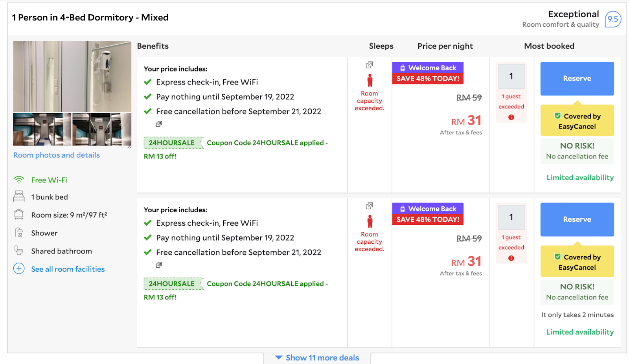Screen dimensions: 629x364
Task: Open the bottom-right bunk bed thumbnail
Action: click(x=102, y=129)
